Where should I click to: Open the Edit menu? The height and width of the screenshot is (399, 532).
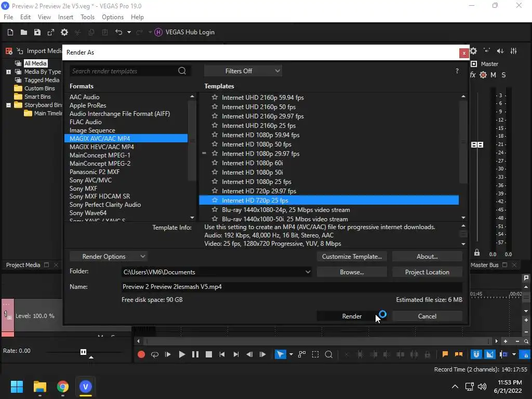click(25, 17)
